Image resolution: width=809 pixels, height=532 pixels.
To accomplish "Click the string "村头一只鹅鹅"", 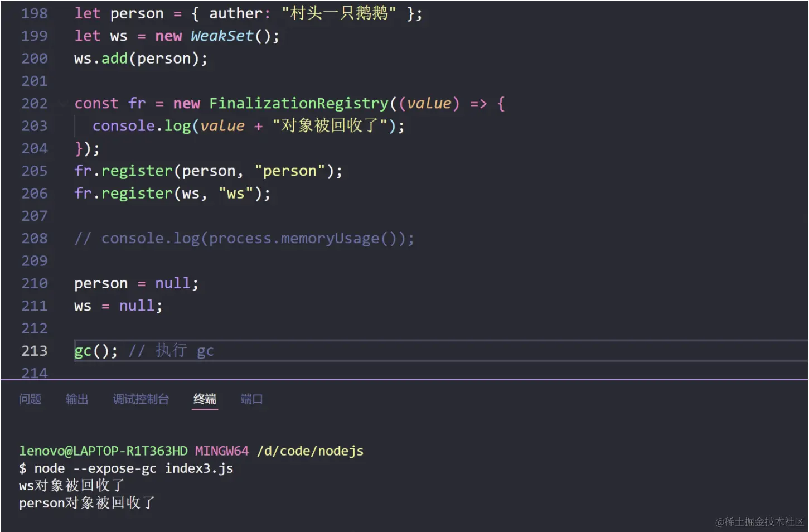I will pyautogui.click(x=339, y=13).
